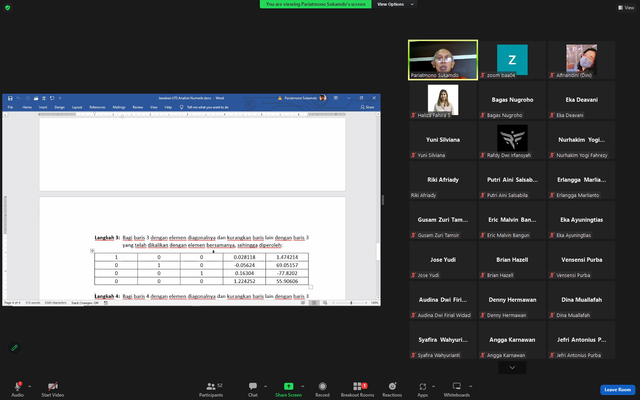Select Web Layout view in Word's status bar

[x=325, y=303]
